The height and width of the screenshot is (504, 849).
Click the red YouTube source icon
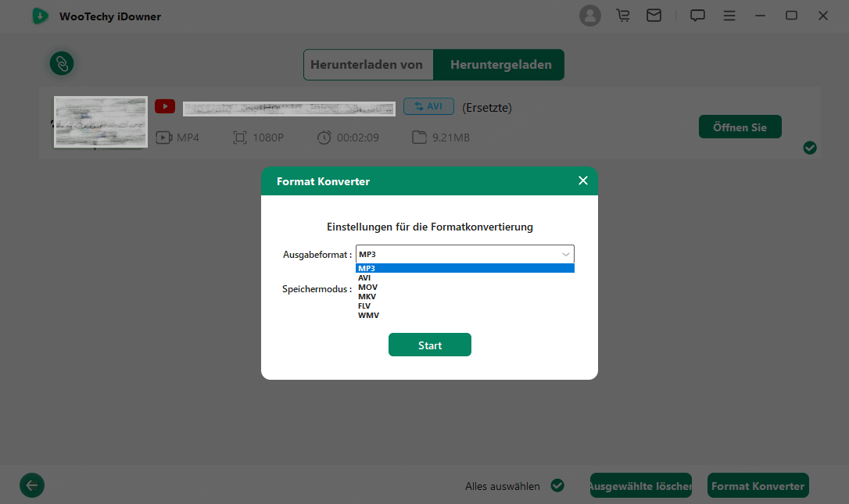click(x=164, y=107)
